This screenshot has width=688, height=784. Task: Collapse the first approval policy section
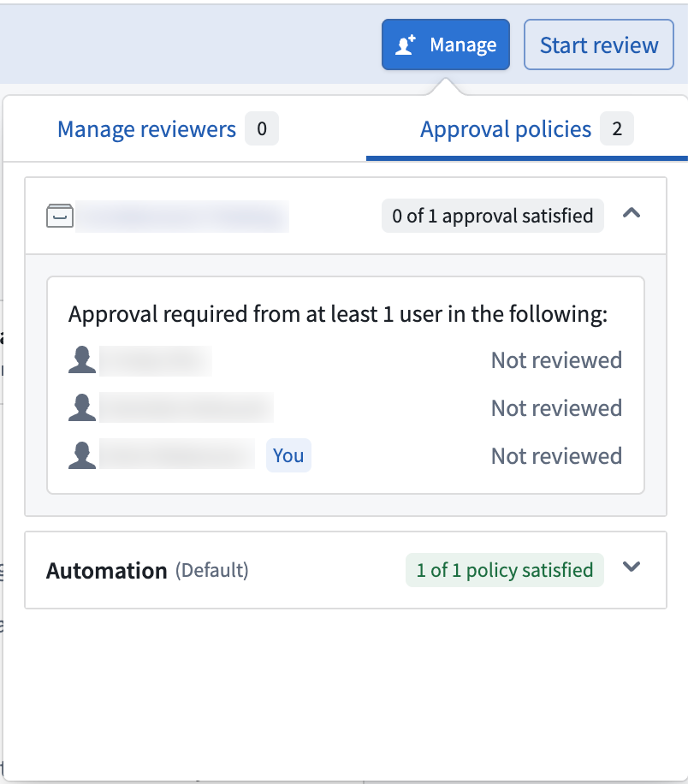point(632,213)
